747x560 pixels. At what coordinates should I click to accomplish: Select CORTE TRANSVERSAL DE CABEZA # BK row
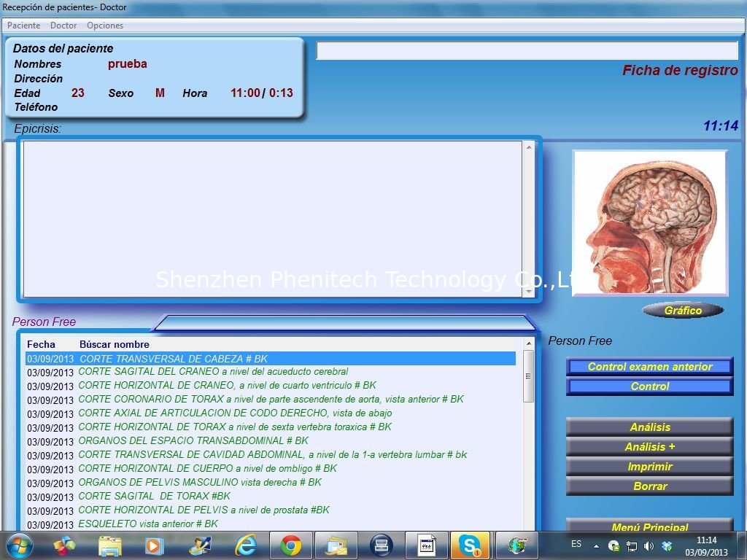pyautogui.click(x=270, y=359)
